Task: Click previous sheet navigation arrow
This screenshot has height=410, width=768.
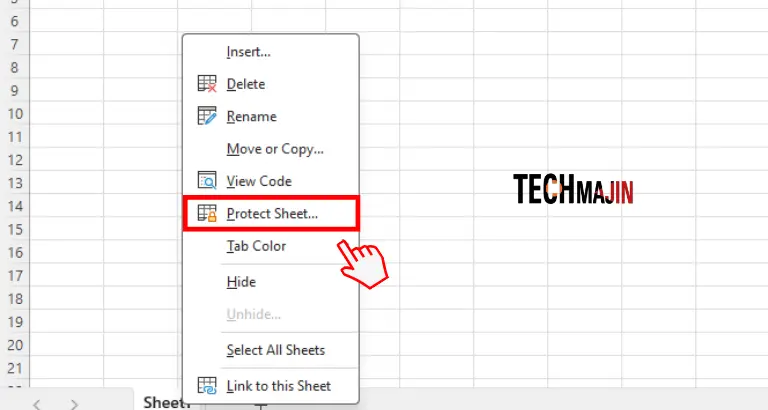Action: [37, 404]
